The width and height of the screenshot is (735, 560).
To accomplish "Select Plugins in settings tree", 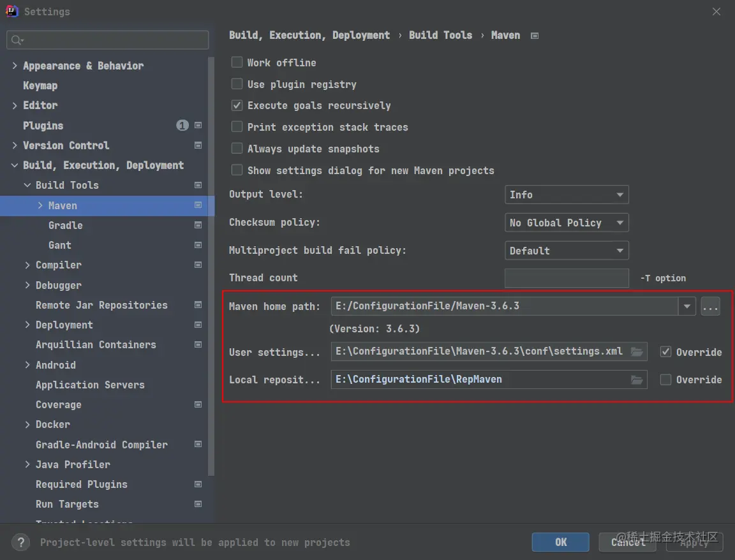I will pyautogui.click(x=43, y=126).
